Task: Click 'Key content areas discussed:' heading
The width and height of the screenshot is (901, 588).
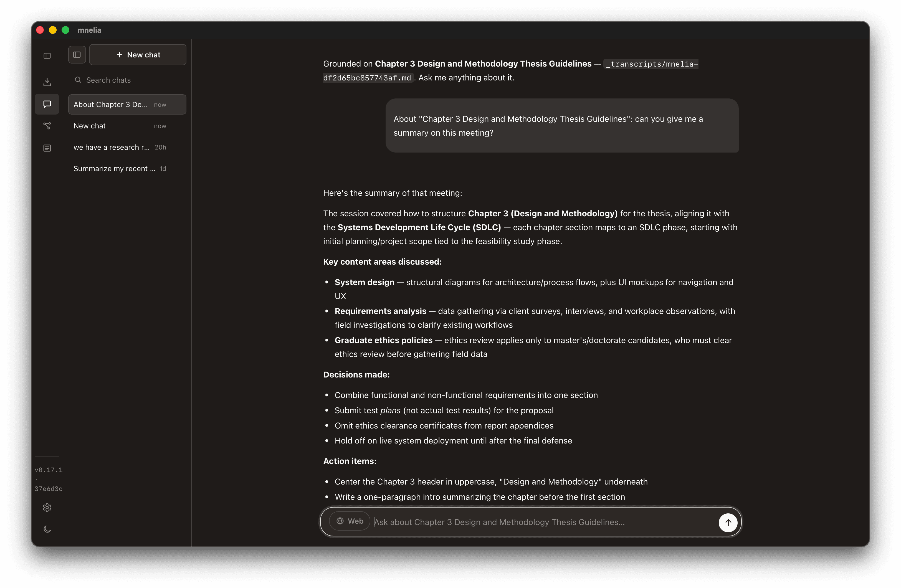Action: pyautogui.click(x=382, y=262)
